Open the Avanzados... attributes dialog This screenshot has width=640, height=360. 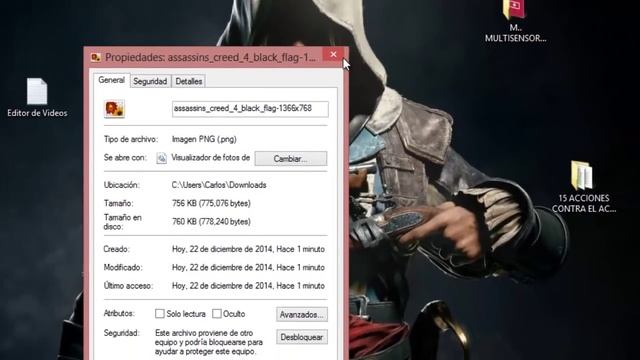click(x=302, y=315)
